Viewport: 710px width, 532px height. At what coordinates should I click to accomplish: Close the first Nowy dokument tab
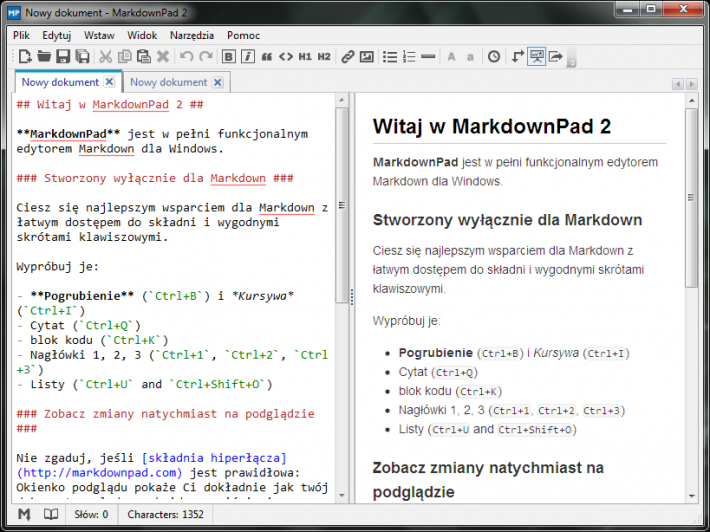[x=110, y=82]
